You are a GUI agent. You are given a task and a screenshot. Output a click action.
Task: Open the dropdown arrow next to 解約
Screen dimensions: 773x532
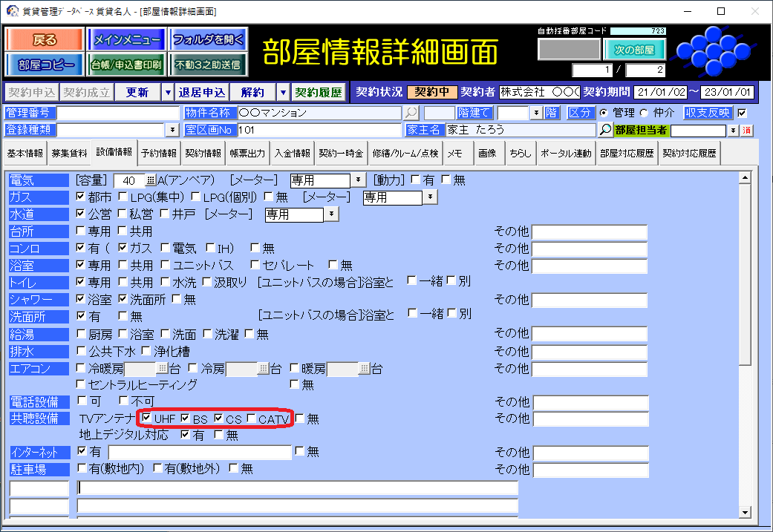click(282, 93)
